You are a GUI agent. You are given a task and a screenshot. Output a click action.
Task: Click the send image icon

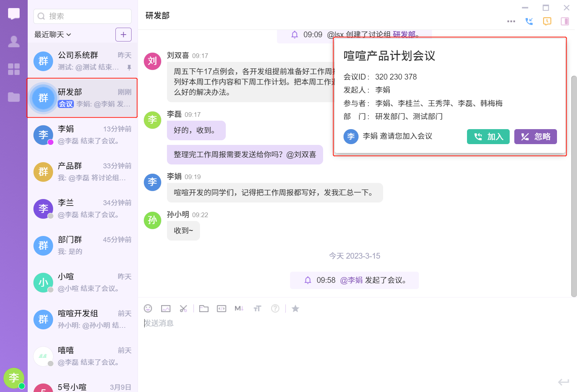click(166, 309)
